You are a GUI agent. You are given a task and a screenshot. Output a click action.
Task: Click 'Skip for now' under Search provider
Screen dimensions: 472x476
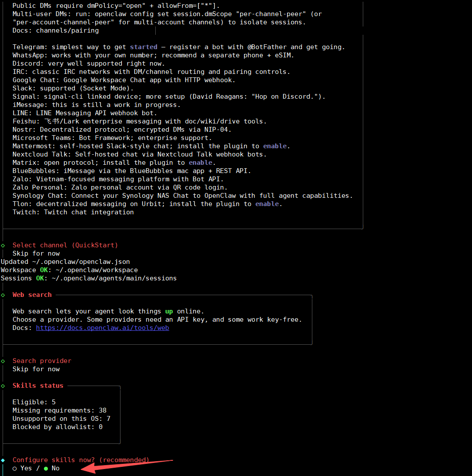tap(36, 369)
